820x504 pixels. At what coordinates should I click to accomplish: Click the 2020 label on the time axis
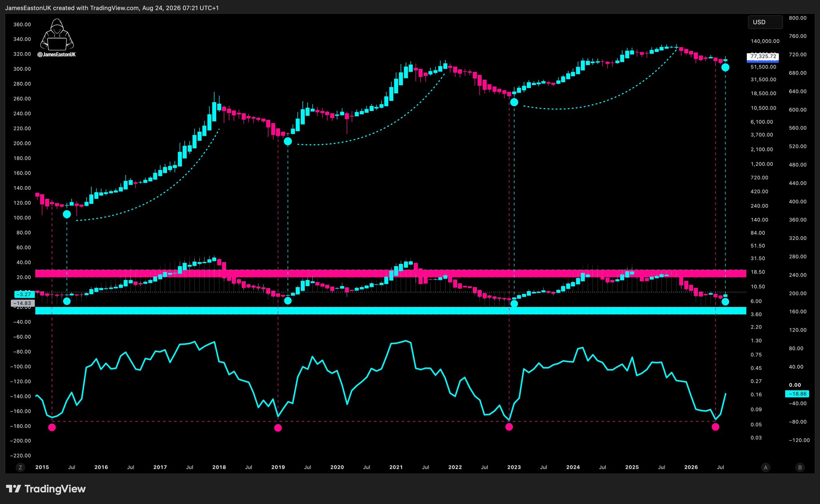pyautogui.click(x=337, y=467)
